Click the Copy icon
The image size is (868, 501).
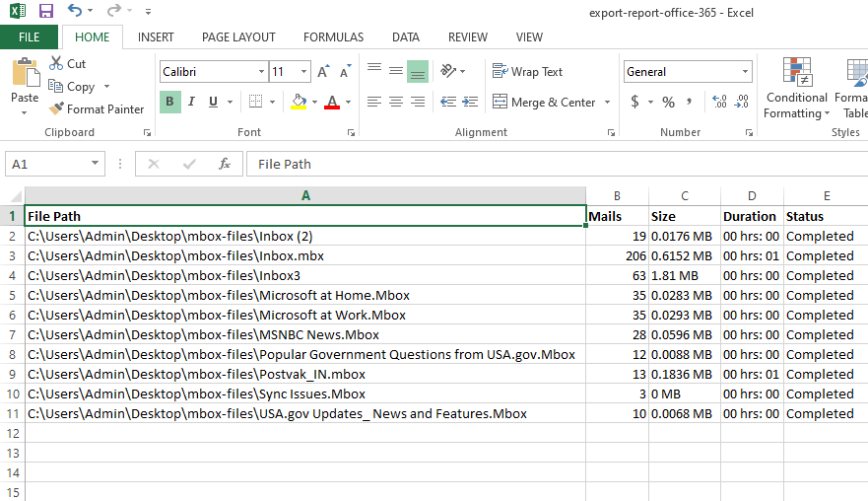coord(55,86)
